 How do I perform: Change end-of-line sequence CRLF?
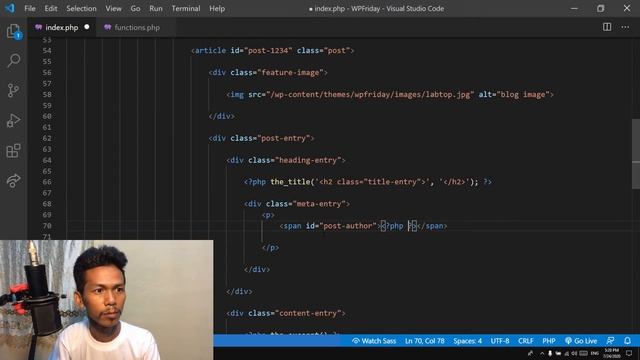(526, 341)
